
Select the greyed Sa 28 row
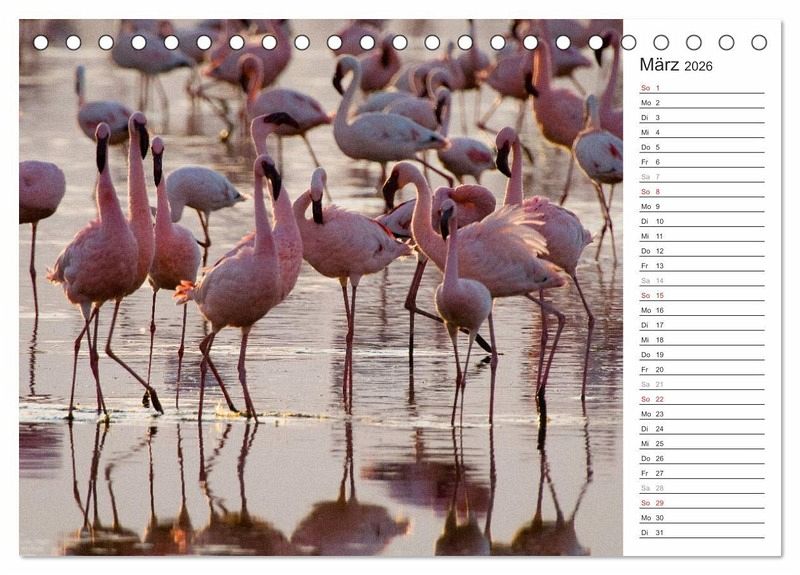click(701, 488)
